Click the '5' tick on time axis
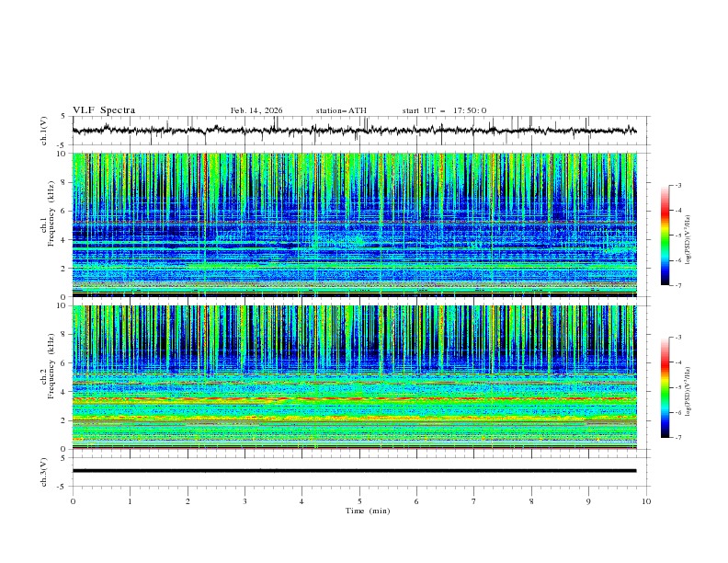The width and height of the screenshot is (728, 563). pyautogui.click(x=359, y=501)
